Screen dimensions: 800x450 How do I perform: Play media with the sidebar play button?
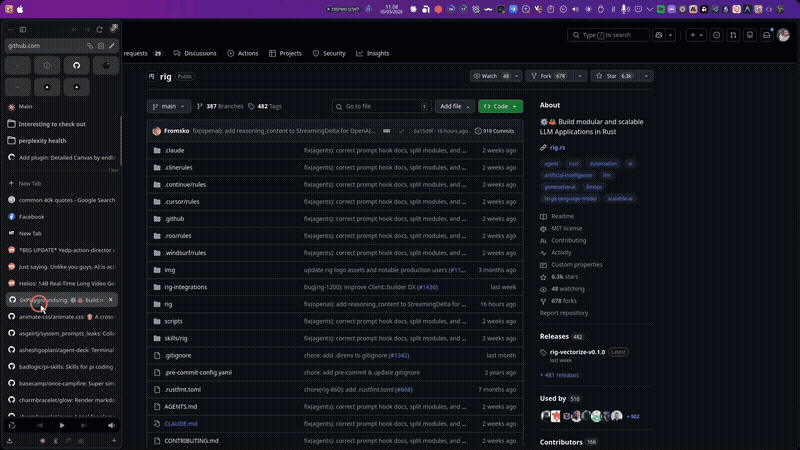pos(62,425)
